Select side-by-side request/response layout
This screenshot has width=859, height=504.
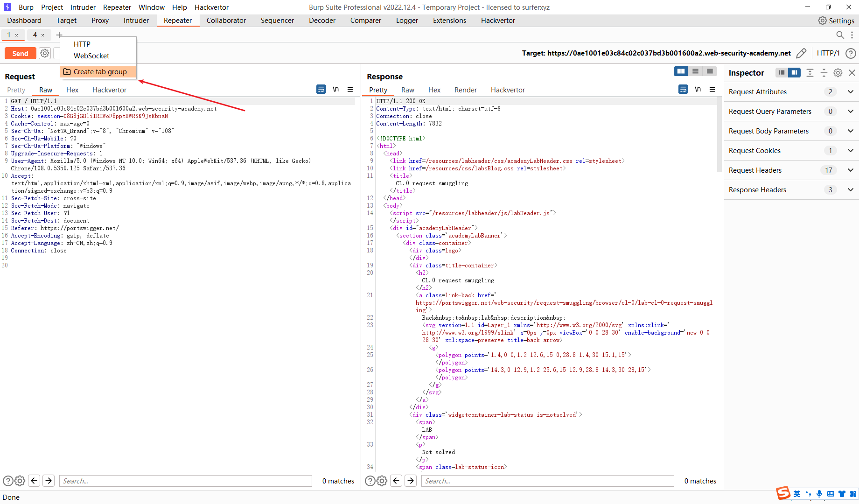681,71
